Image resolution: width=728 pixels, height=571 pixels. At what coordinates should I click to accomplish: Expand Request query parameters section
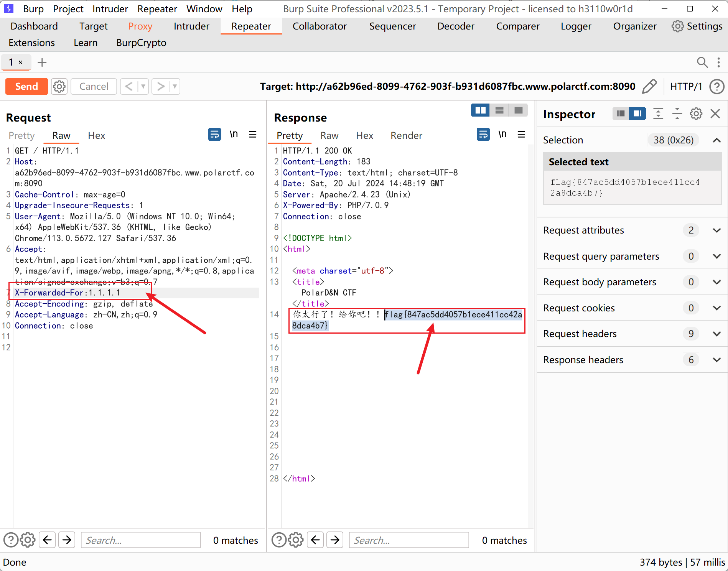[x=716, y=256]
